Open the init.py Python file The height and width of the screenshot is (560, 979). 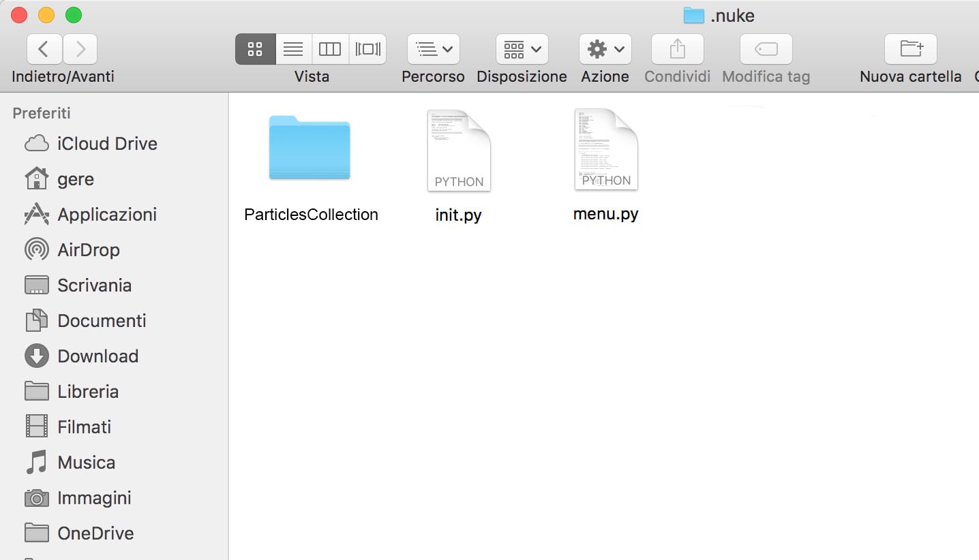[x=458, y=149]
